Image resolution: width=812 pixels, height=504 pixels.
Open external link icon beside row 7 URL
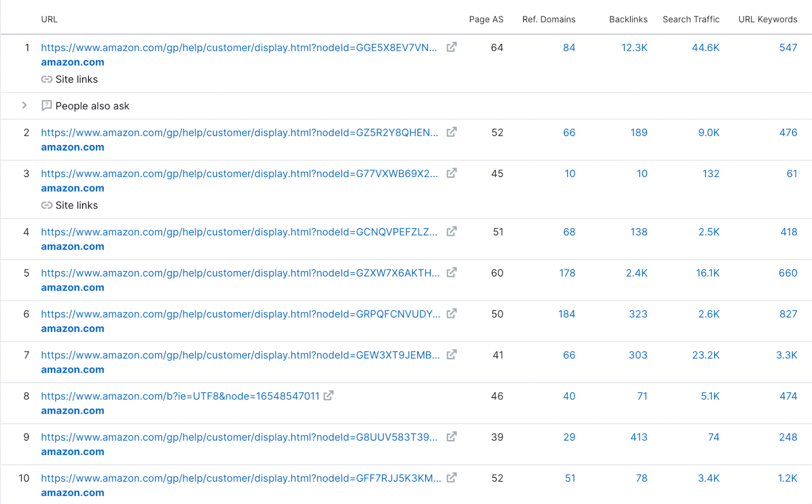tap(451, 355)
